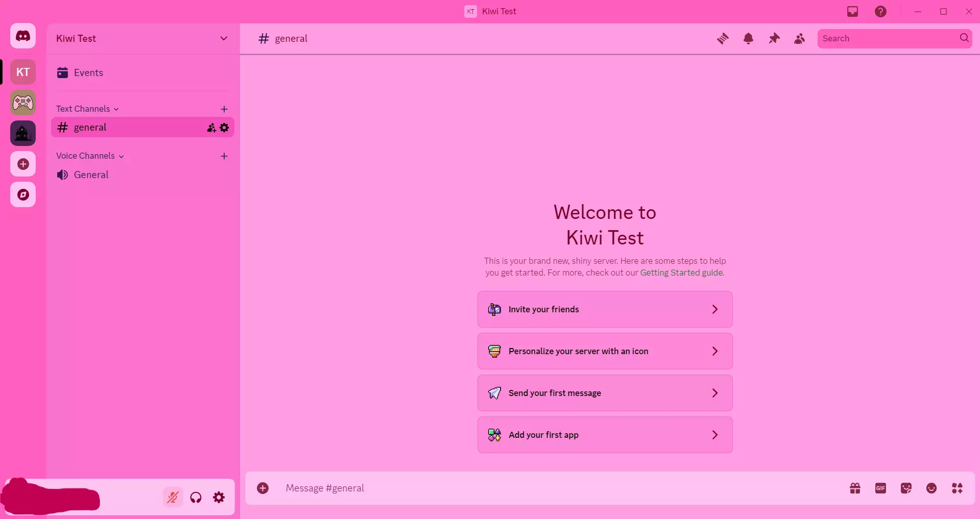
Task: Open Discover servers compass
Action: tap(23, 194)
